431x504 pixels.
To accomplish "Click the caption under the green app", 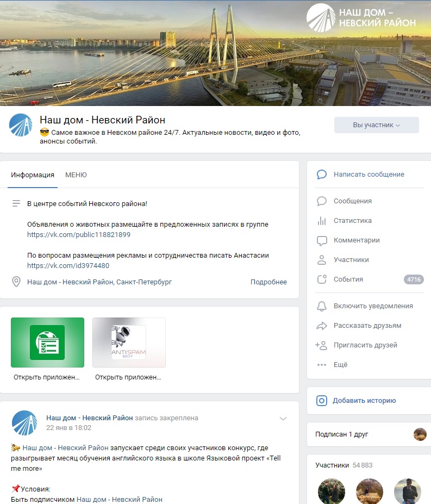I will (x=47, y=377).
